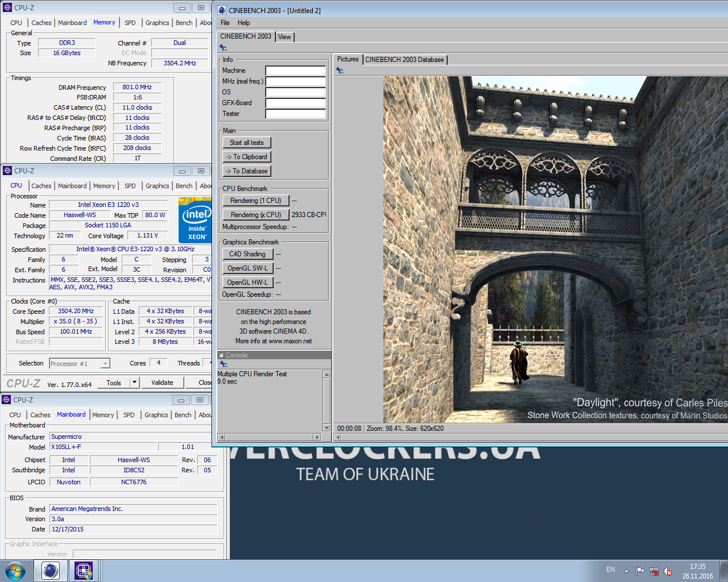The height and width of the screenshot is (582, 728).
Task: Open Mainboard tab in CPU-Z CPU window
Action: pyautogui.click(x=72, y=186)
